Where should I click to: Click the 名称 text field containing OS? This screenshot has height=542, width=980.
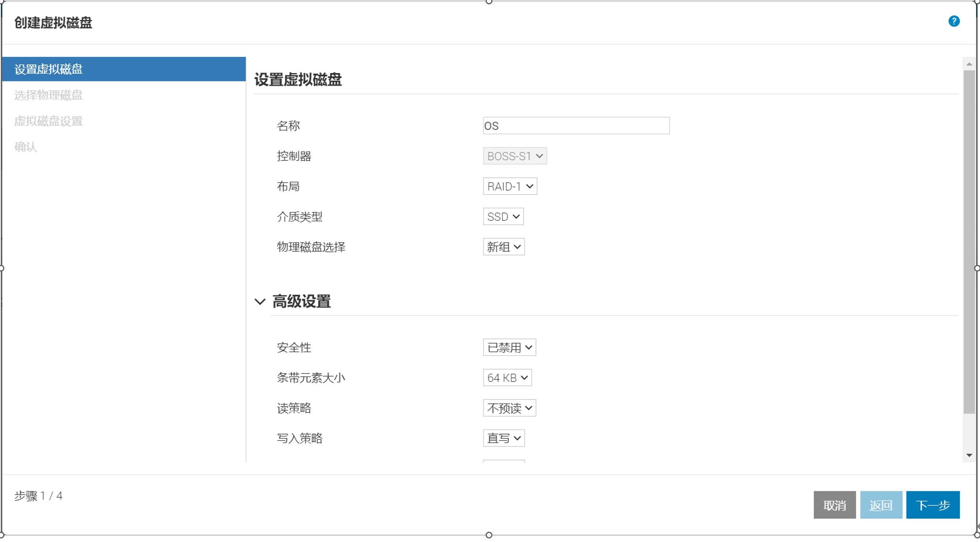coord(576,126)
